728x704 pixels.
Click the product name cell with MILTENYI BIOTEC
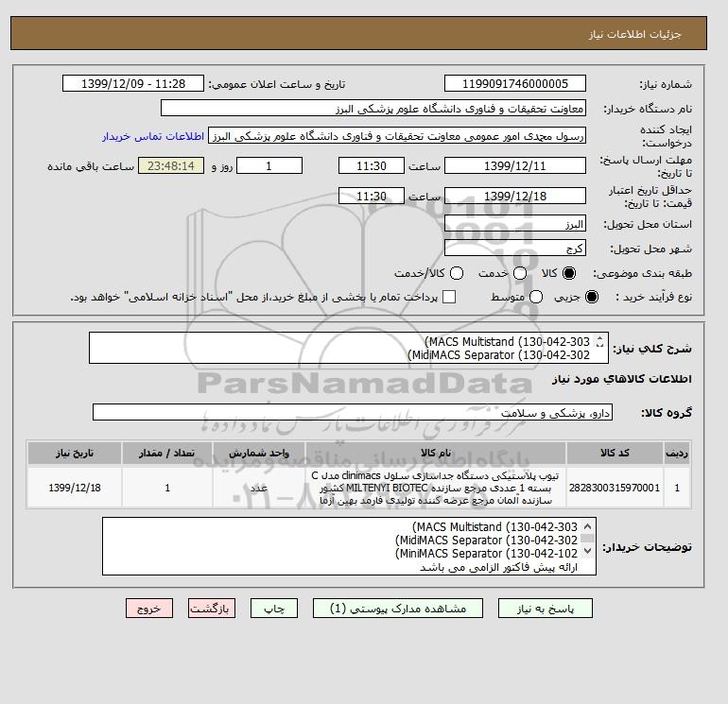tap(436, 488)
